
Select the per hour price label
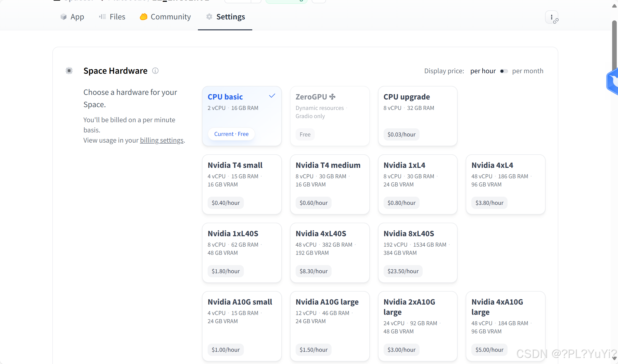click(483, 71)
